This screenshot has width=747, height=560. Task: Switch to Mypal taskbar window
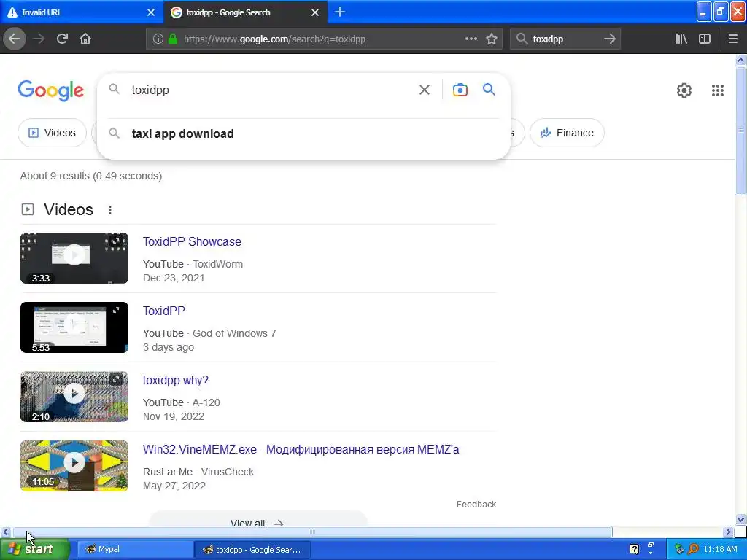(x=135, y=550)
